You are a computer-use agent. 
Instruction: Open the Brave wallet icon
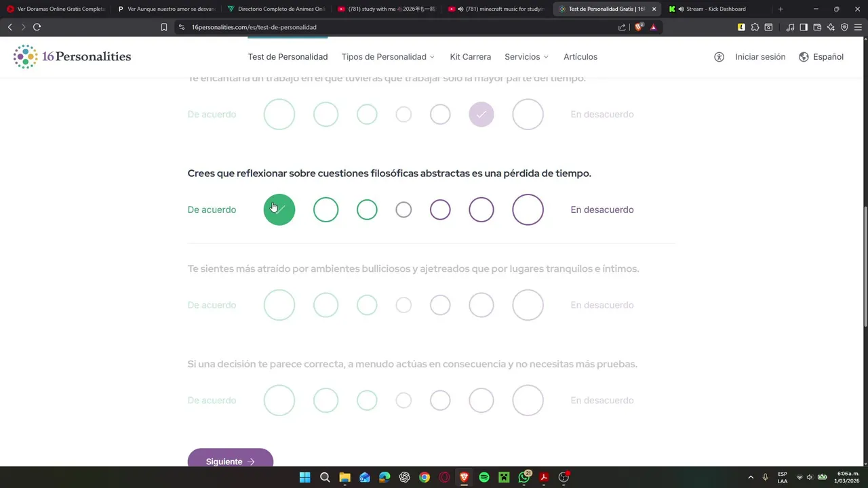817,27
